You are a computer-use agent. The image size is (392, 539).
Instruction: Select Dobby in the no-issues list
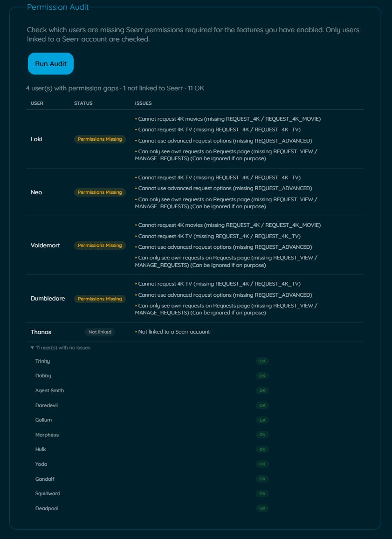[43, 376]
